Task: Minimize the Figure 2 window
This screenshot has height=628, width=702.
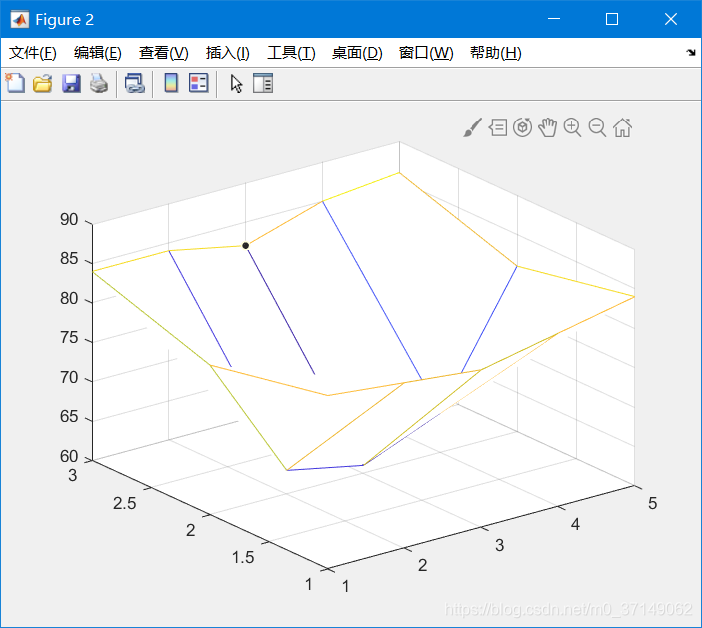Action: (x=554, y=19)
